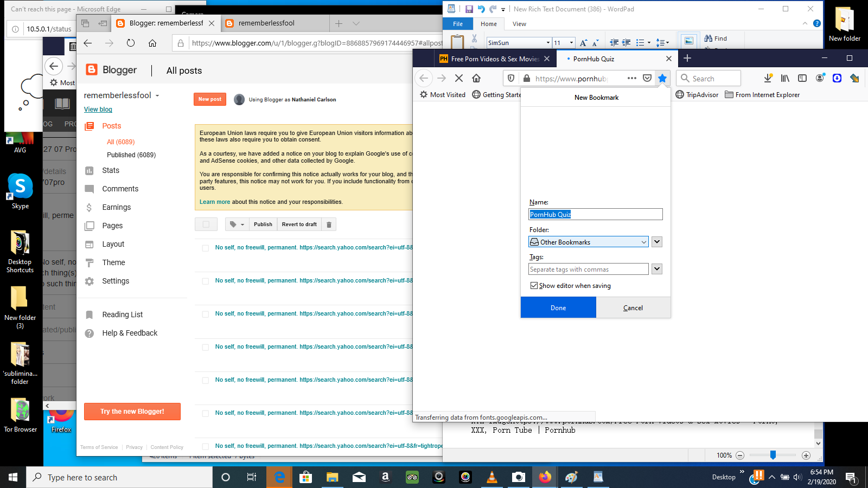
Task: Click Shrink font icon in WordPad
Action: (595, 42)
